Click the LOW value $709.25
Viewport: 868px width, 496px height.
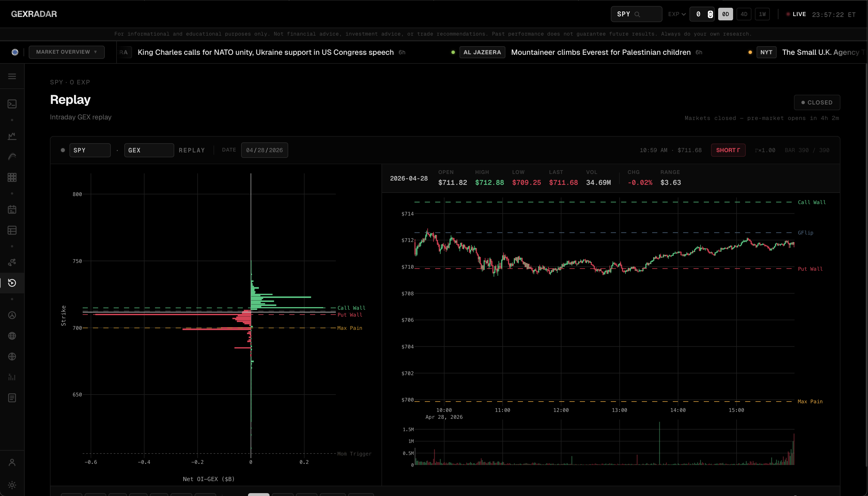pos(526,183)
